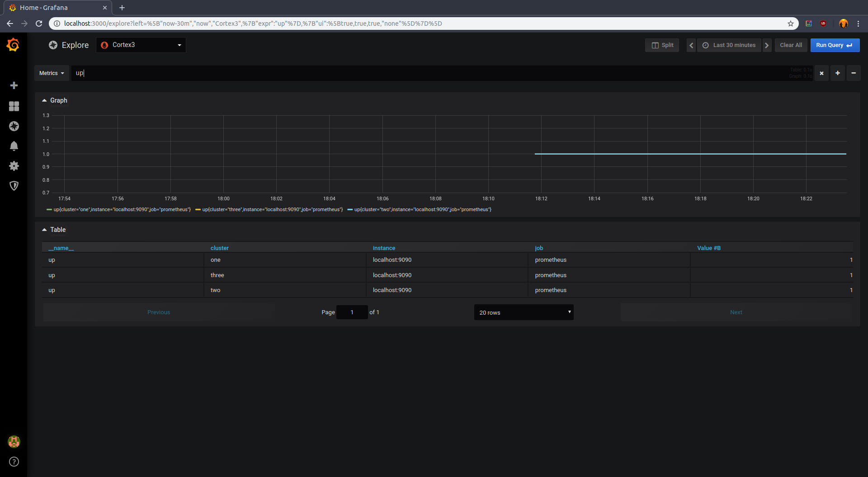
Task: Open the Cortex3 datasource dropdown
Action: click(141, 45)
